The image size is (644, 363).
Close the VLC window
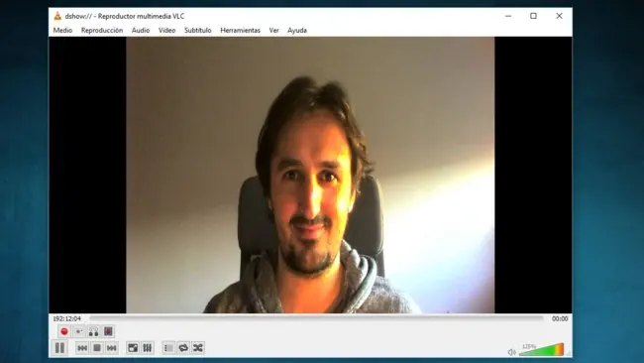coord(559,16)
